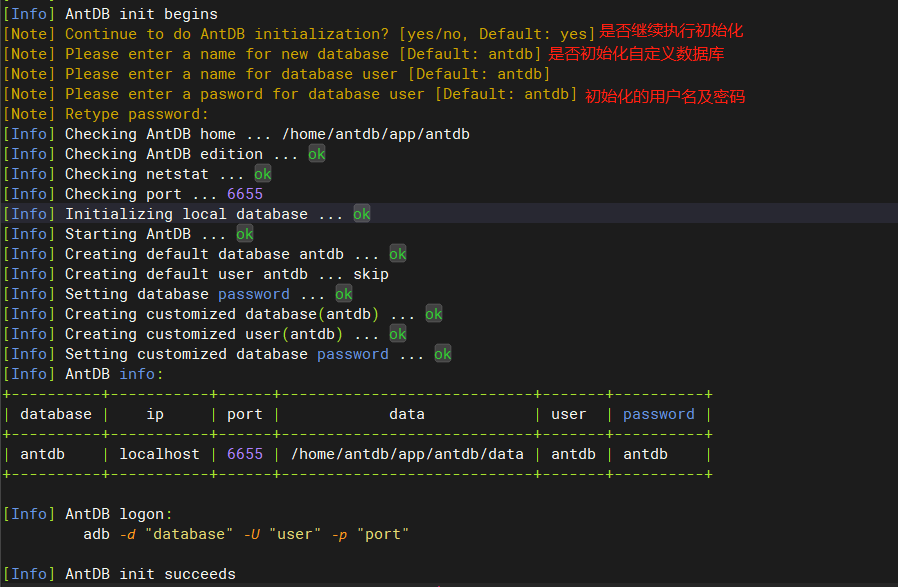898x587 pixels.
Task: Click the 'ok' after Creating default database antdb
Action: pos(397,254)
